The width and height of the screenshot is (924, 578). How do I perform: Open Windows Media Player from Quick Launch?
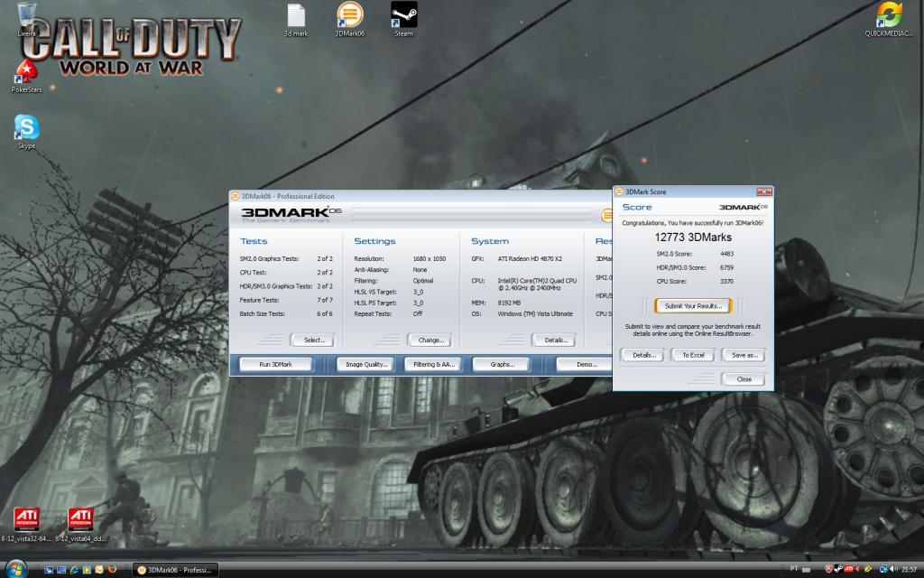pos(87,570)
